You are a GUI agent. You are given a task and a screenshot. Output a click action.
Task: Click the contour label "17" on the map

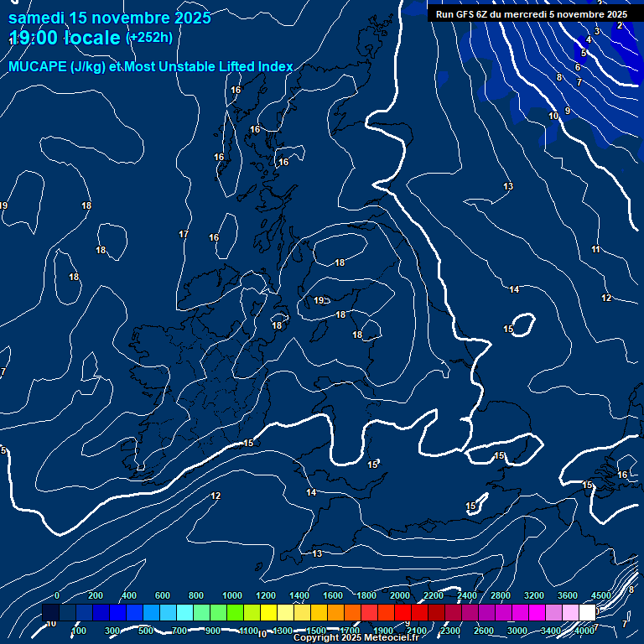click(184, 234)
